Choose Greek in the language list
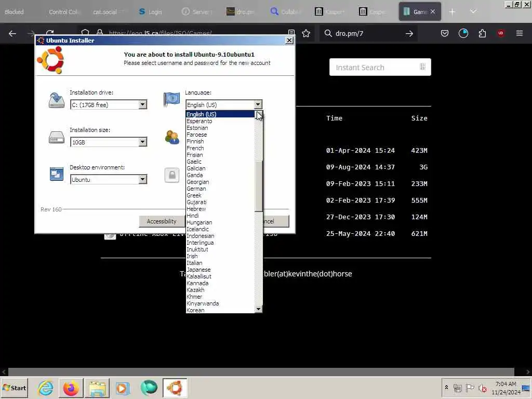This screenshot has height=399, width=532. click(194, 195)
